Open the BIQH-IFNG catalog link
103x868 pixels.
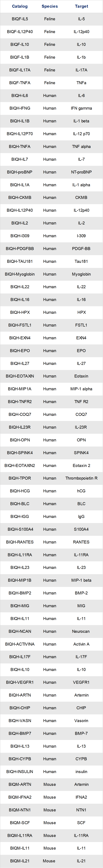tap(20, 108)
